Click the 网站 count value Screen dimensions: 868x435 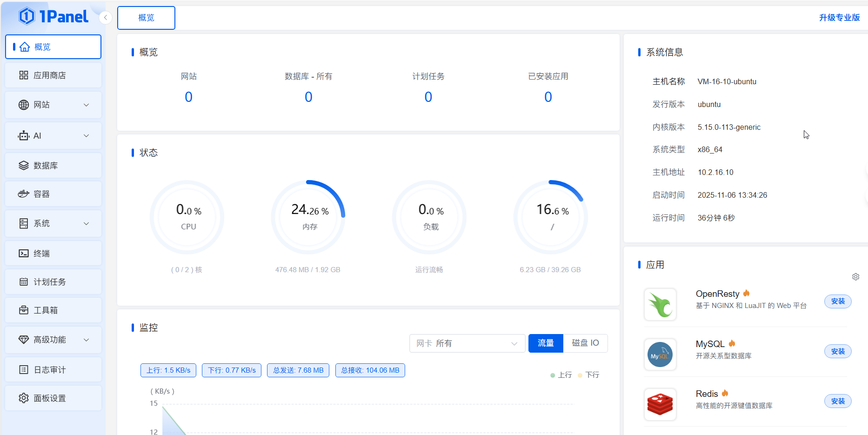click(188, 97)
